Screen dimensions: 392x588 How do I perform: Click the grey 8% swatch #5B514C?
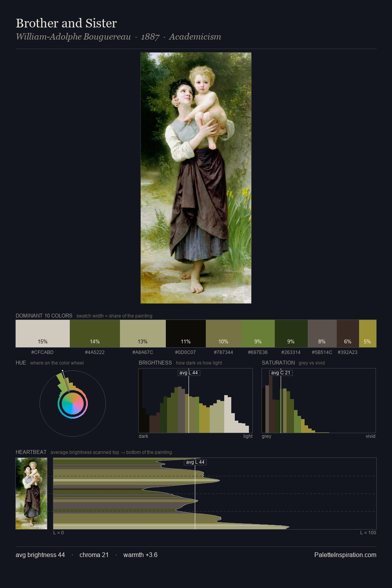tap(322, 334)
